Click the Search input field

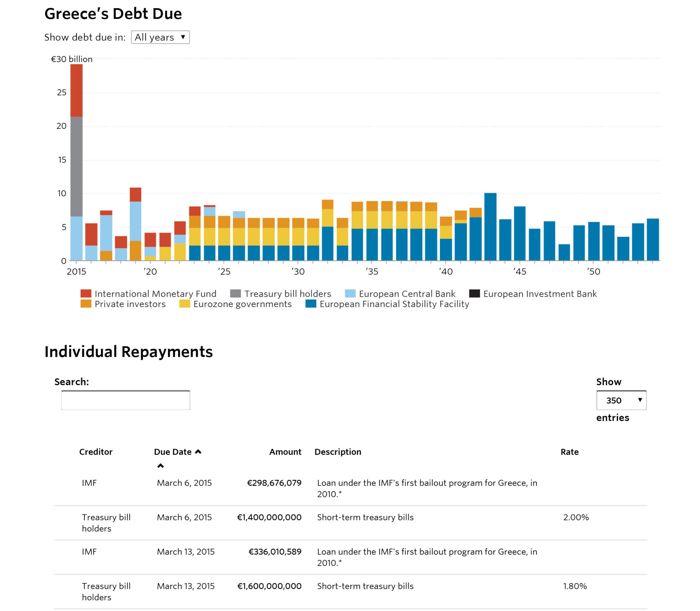125,400
